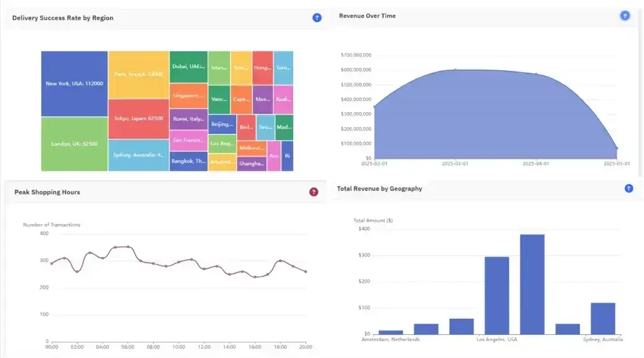
Task: Click the Dubai, UAE treemap tile
Action: pyautogui.click(x=189, y=67)
